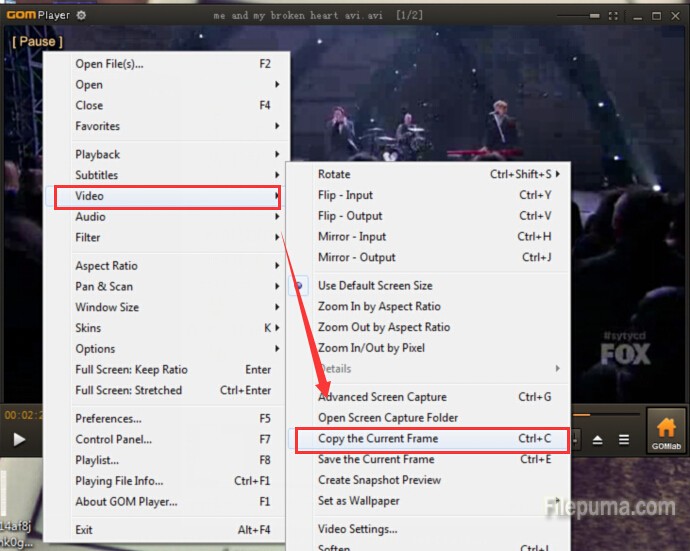Open Preferences... from the menu
This screenshot has width=690, height=551.
click(108, 418)
